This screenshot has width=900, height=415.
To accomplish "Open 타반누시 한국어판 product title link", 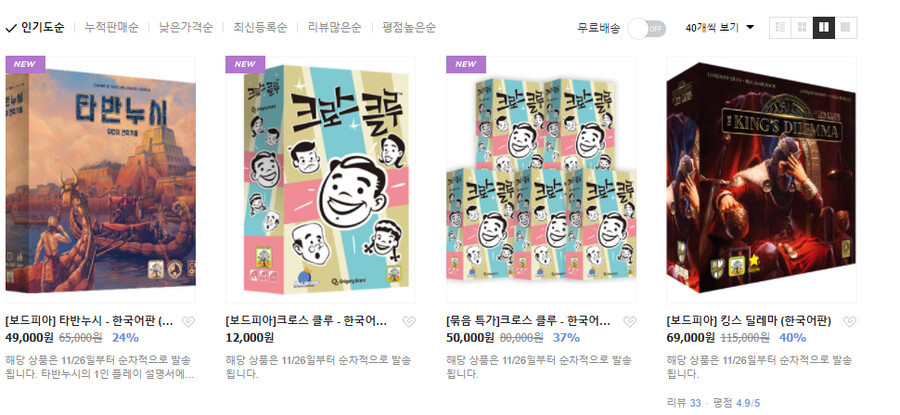I will tap(89, 321).
